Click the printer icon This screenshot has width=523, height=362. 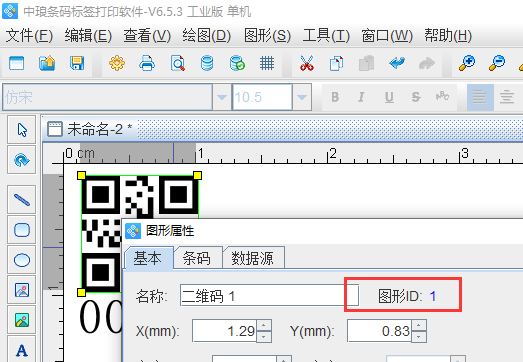[x=147, y=63]
